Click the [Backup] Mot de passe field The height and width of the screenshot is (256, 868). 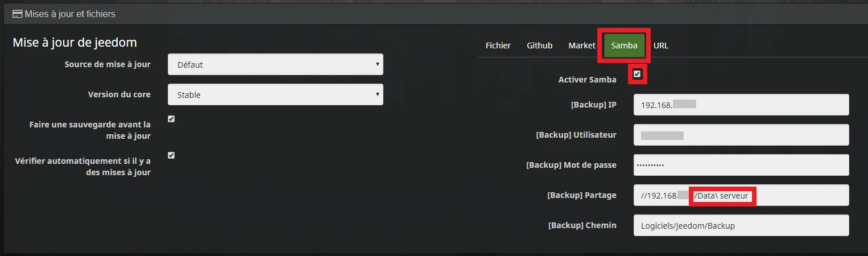pyautogui.click(x=741, y=165)
